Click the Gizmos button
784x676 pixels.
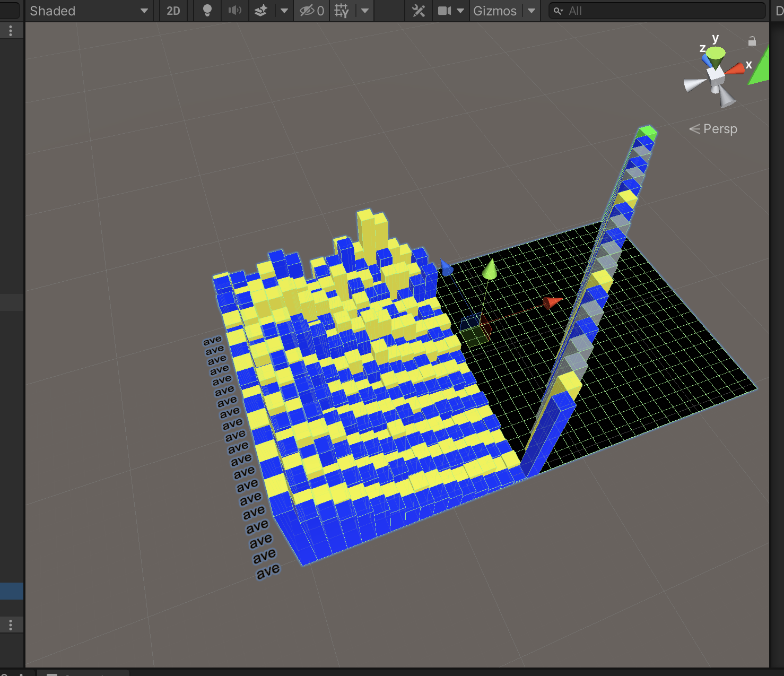point(494,11)
